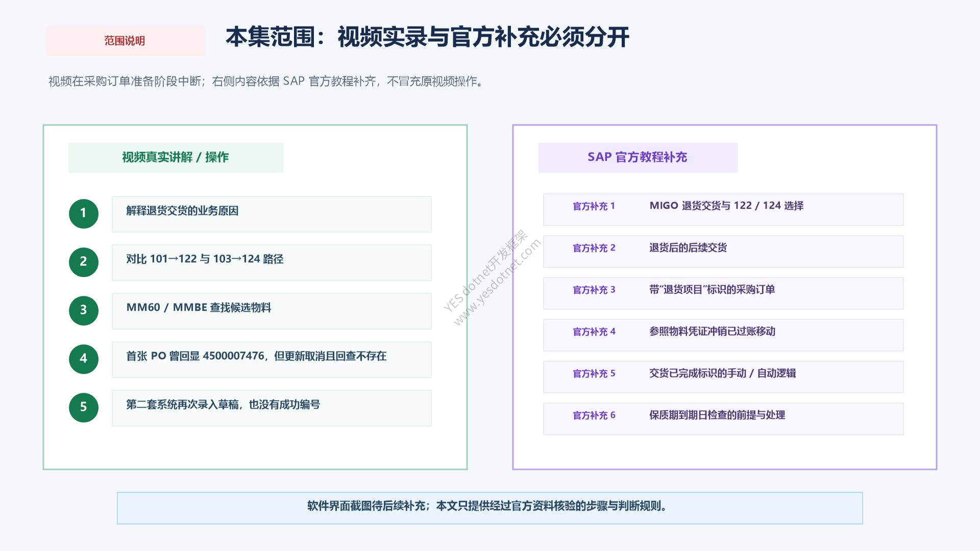Click the 视频真实讲解 / 操作 header
Image resolution: width=980 pixels, height=551 pixels.
click(x=176, y=157)
